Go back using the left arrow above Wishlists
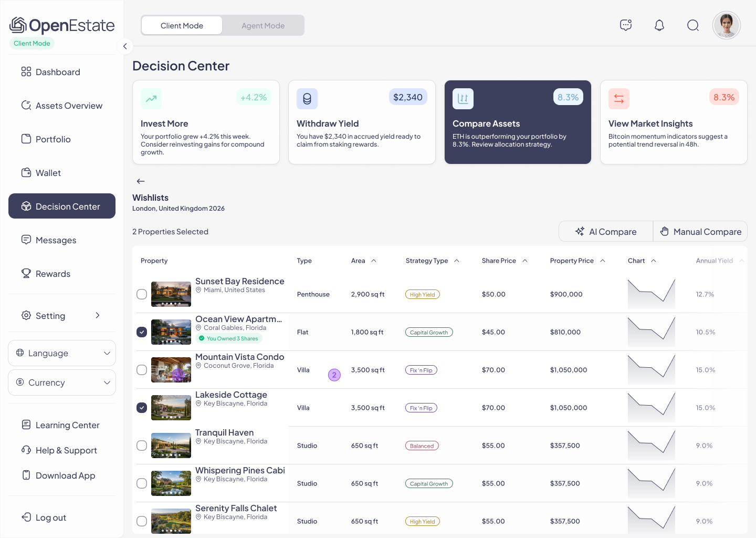 [x=141, y=181]
